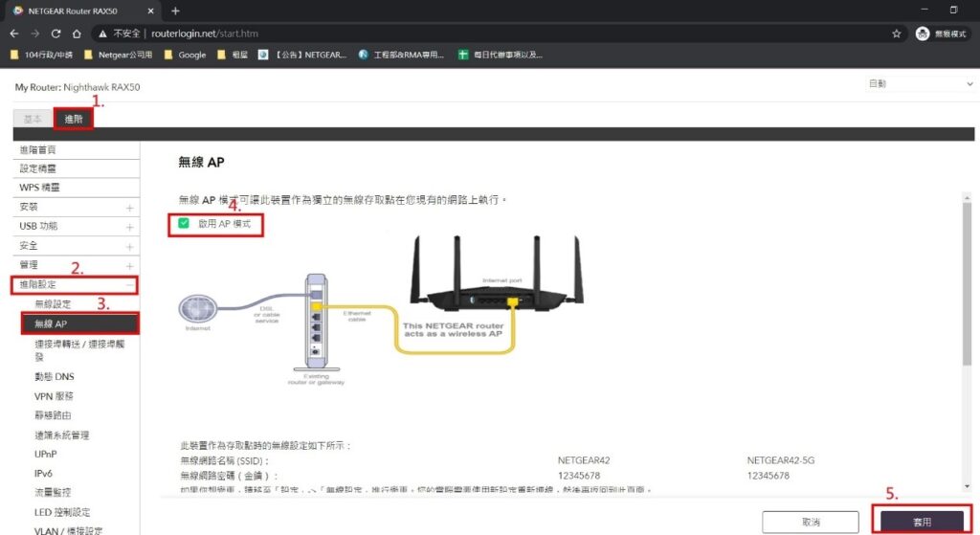
Task: Switch to the 基本 tab
Action: (33, 119)
